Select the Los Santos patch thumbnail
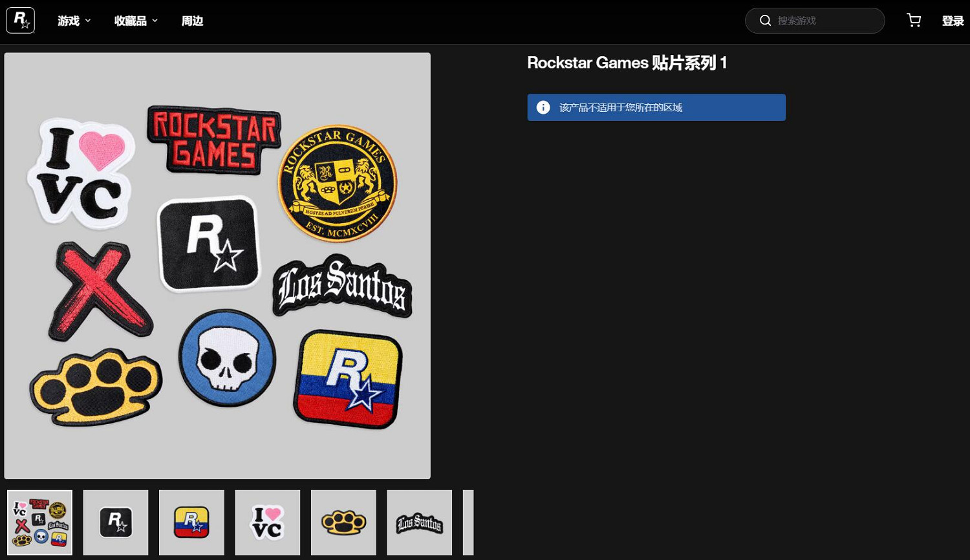Image resolution: width=970 pixels, height=560 pixels. 419,522
